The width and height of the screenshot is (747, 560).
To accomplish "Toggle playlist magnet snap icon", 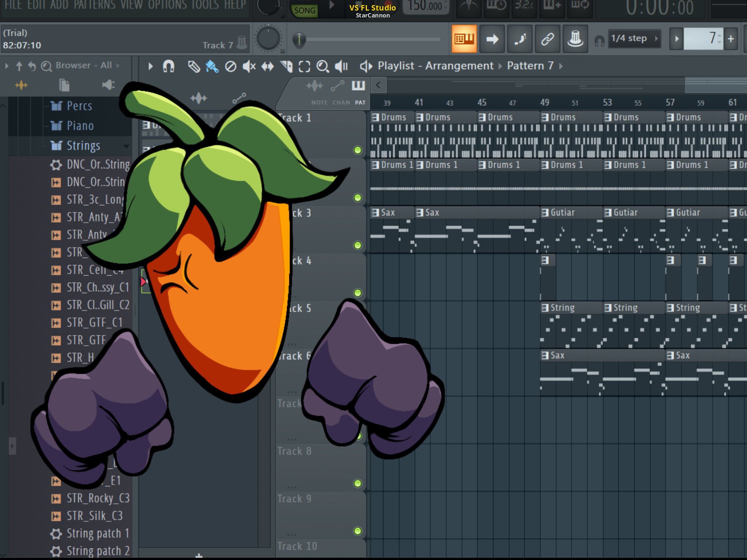I will coord(169,66).
